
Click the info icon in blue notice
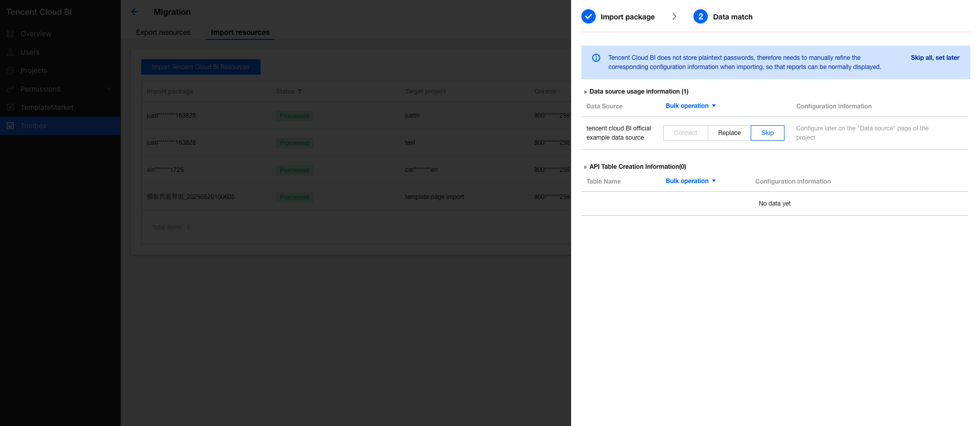click(x=596, y=58)
